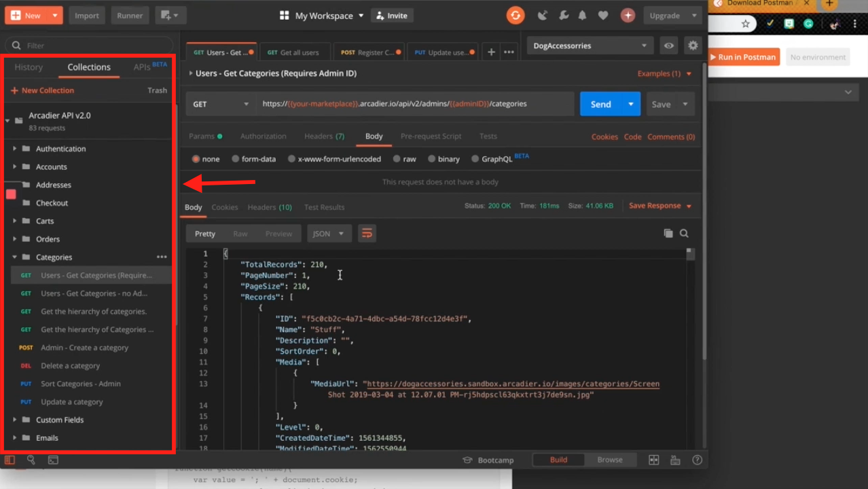Click the Grammarly extension in Chrome
868x489 pixels.
[808, 23]
